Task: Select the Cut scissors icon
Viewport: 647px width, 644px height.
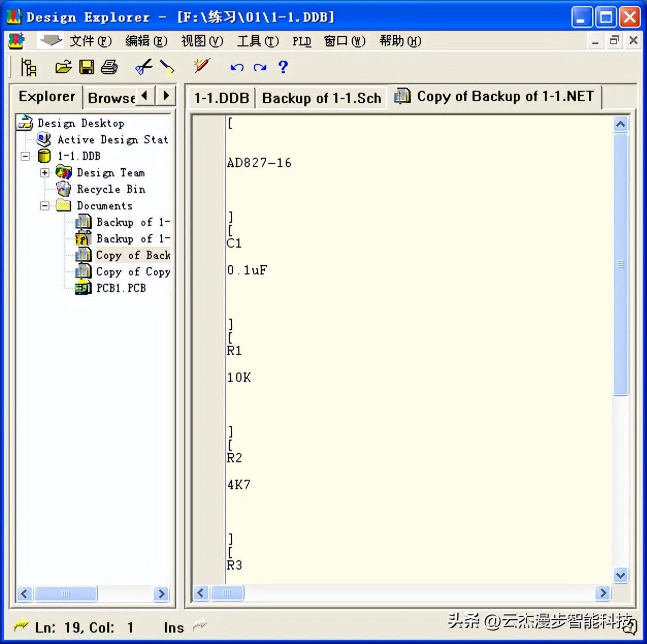Action: pyautogui.click(x=143, y=67)
